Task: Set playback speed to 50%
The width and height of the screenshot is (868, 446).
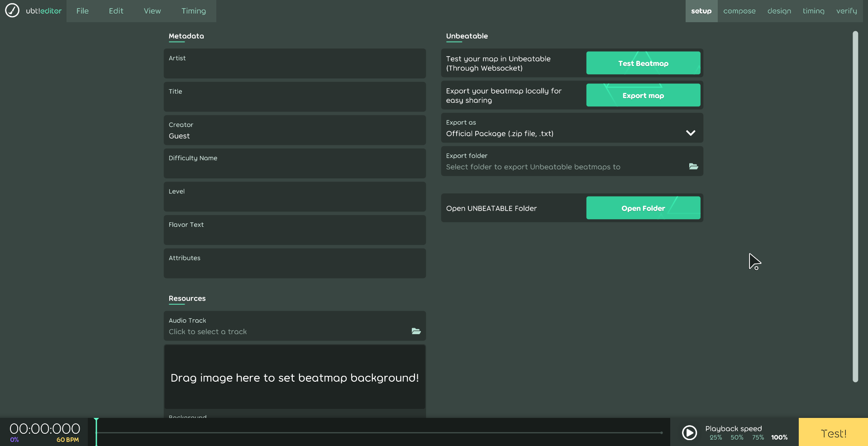Action: click(737, 437)
